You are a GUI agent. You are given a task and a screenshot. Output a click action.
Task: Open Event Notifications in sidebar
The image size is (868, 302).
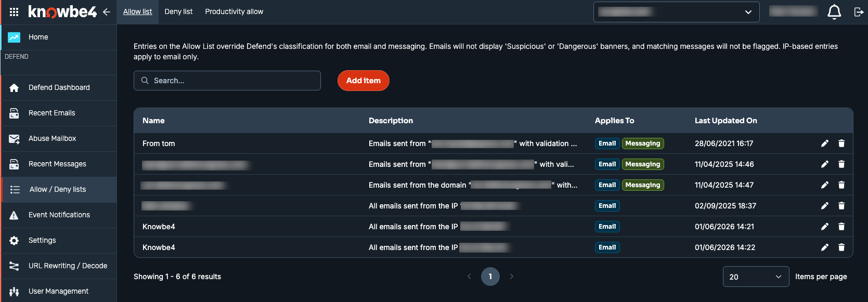[59, 215]
